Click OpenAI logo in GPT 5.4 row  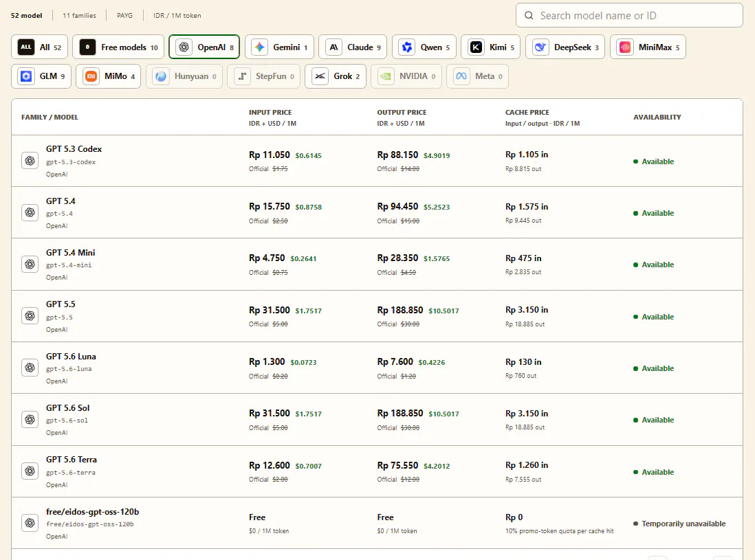(30, 212)
